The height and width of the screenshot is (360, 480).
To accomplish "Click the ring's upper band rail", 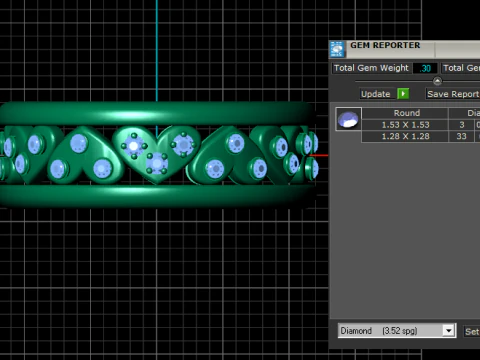I will click(x=157, y=113).
